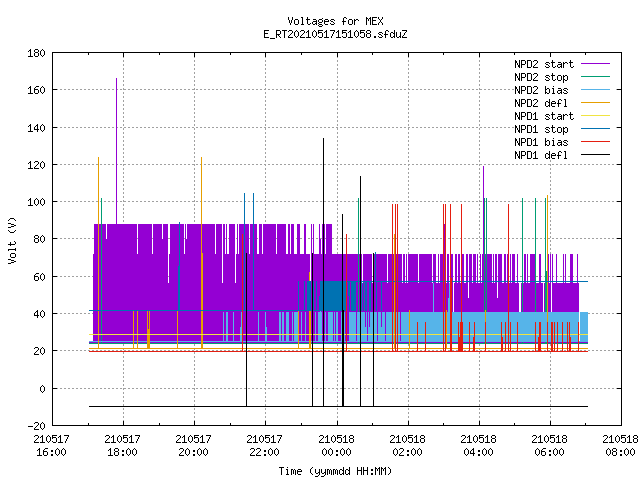This screenshot has height=480, width=640.
Task: Click the tallest purple spike near 166 V
Action: click(x=116, y=151)
